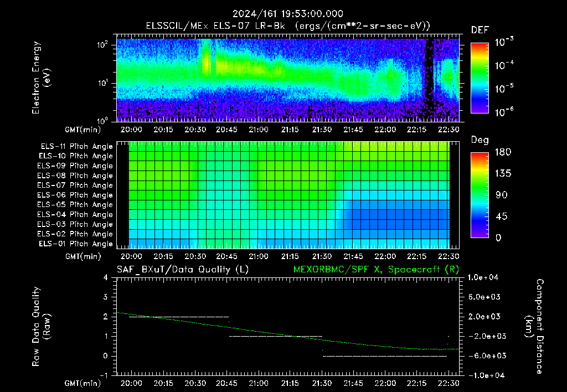567x392 pixels.
Task: Select the ELS-08 Pitch Angle row label
Action: coord(75,176)
